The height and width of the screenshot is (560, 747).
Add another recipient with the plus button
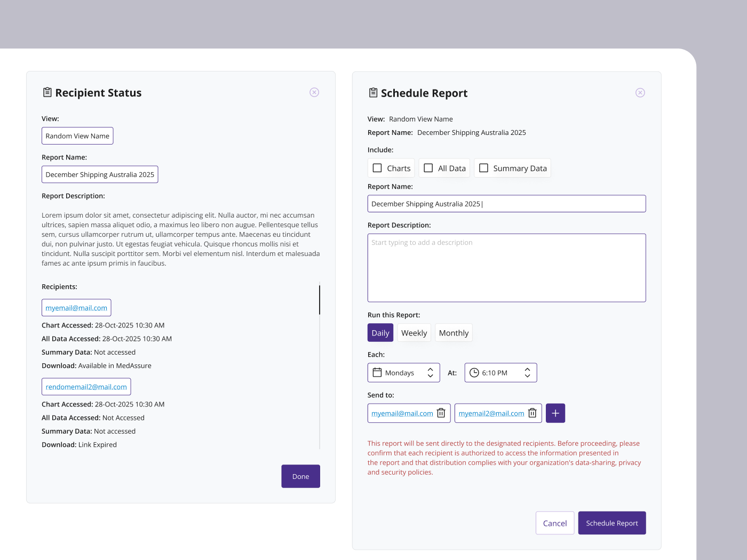(x=555, y=413)
